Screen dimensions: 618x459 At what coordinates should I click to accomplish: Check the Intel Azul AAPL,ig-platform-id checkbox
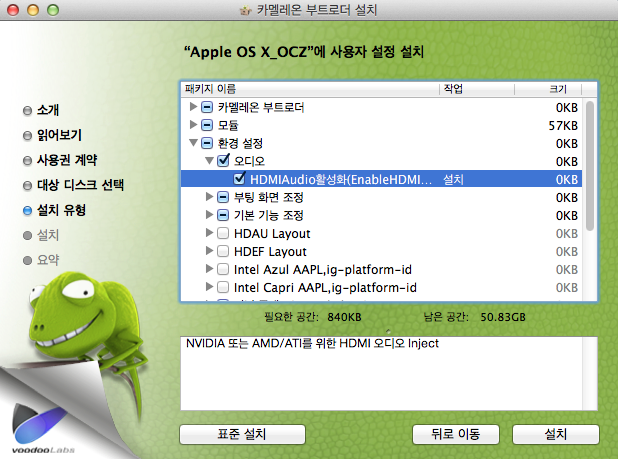click(223, 269)
